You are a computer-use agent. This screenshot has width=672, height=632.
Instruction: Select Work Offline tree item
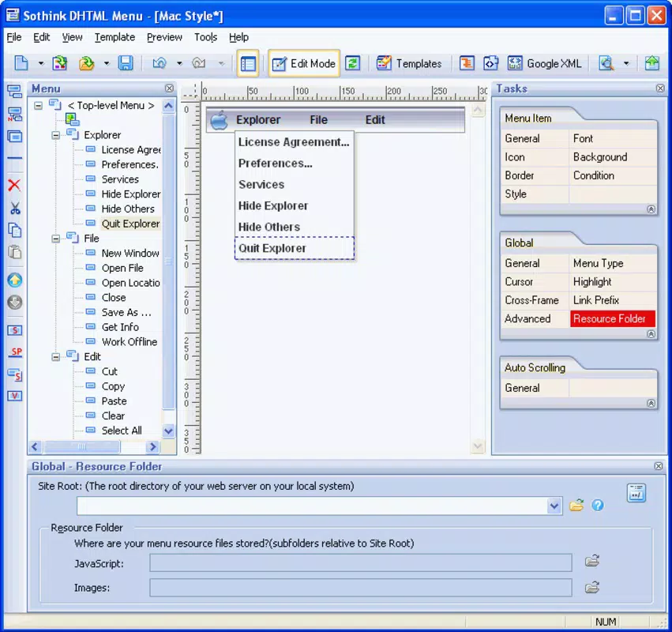point(130,342)
